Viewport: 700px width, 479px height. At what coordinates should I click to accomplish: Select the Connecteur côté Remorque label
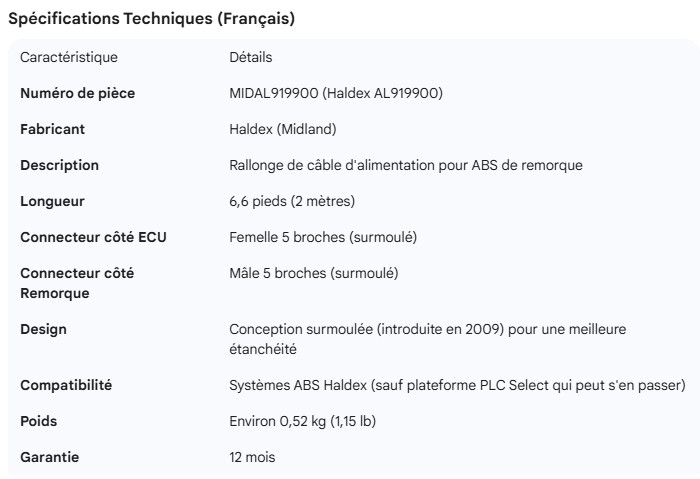[77, 283]
